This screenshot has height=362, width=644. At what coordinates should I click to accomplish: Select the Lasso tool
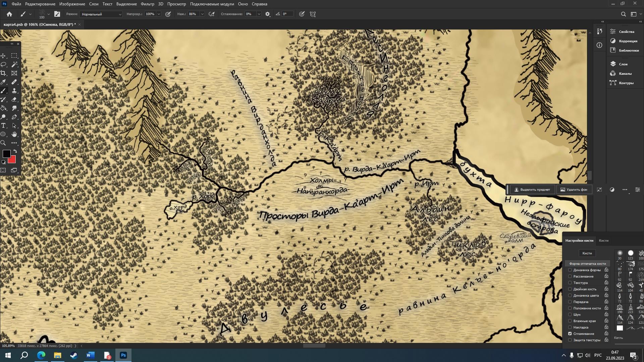point(3,64)
